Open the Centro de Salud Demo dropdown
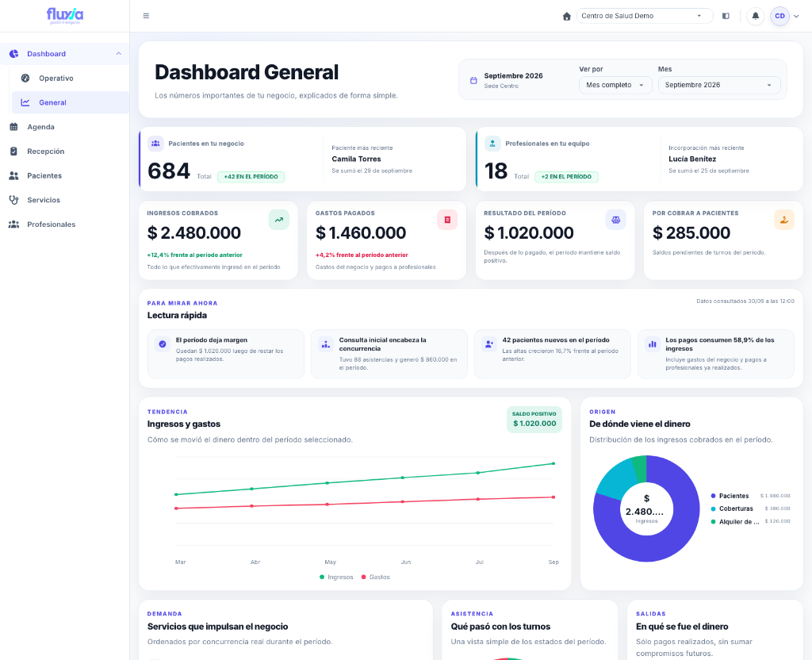Image resolution: width=812 pixels, height=660 pixels. (x=644, y=16)
